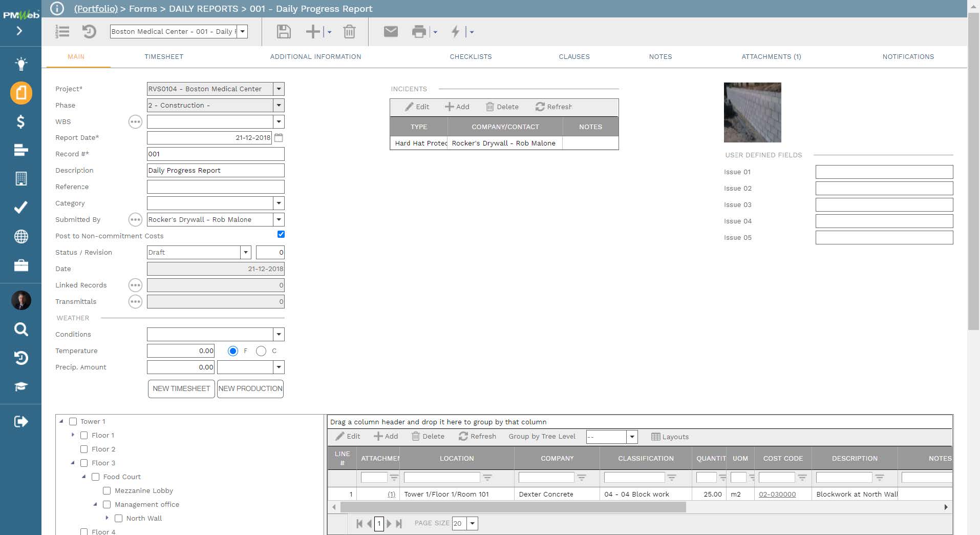Click the logout icon at sidebar bottom
The image size is (980, 535).
[x=20, y=421]
